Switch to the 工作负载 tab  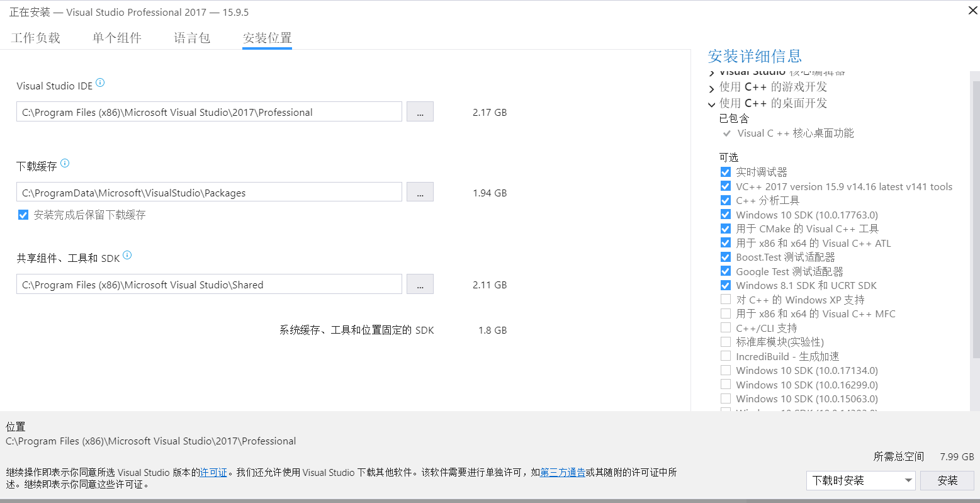(36, 38)
